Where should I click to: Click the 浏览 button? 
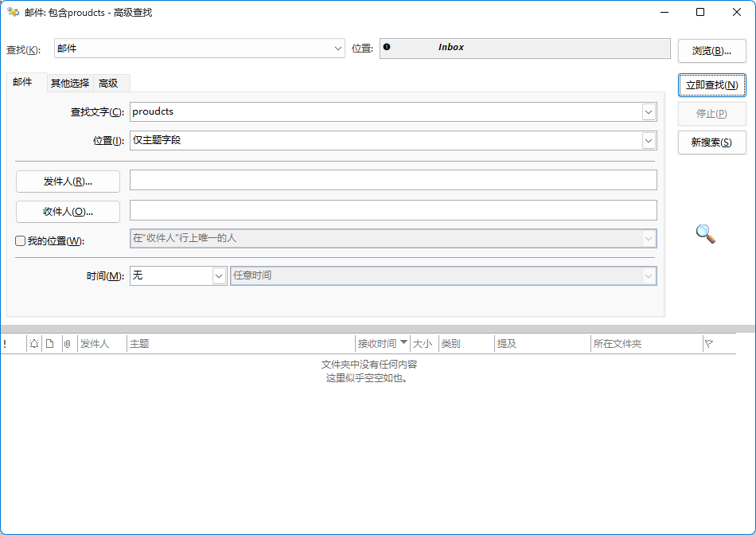point(711,51)
